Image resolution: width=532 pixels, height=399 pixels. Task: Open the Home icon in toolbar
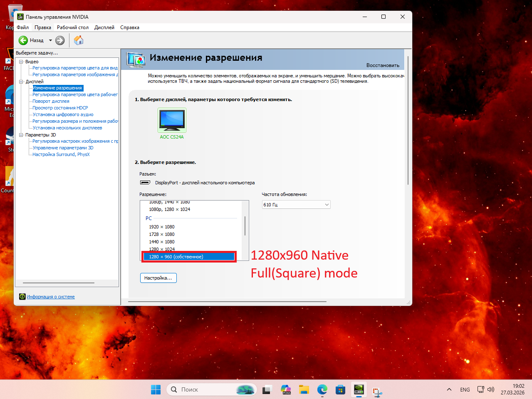pos(78,40)
